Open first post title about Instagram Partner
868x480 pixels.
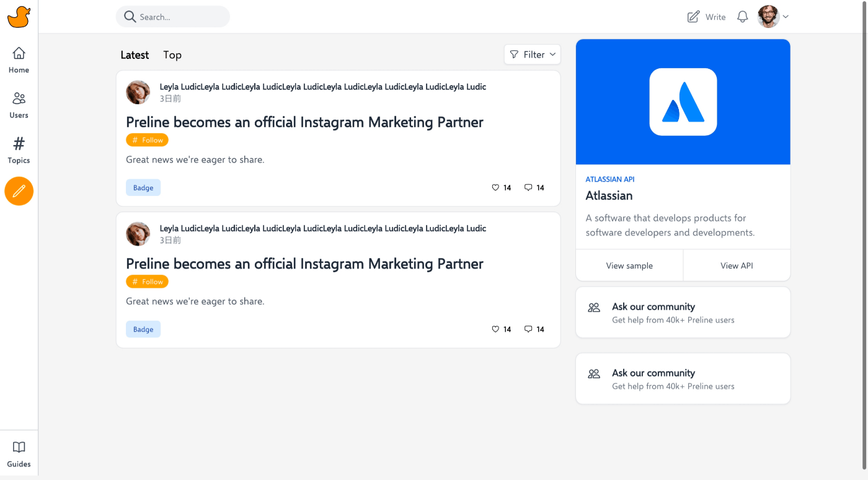pos(304,122)
